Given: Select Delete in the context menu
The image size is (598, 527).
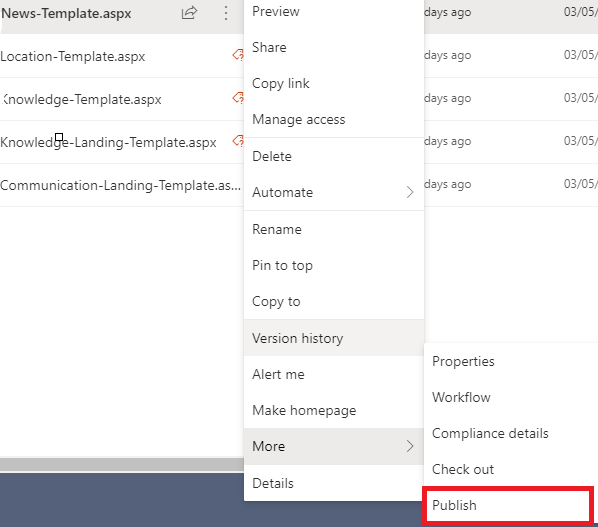Looking at the screenshot, I should [334, 156].
